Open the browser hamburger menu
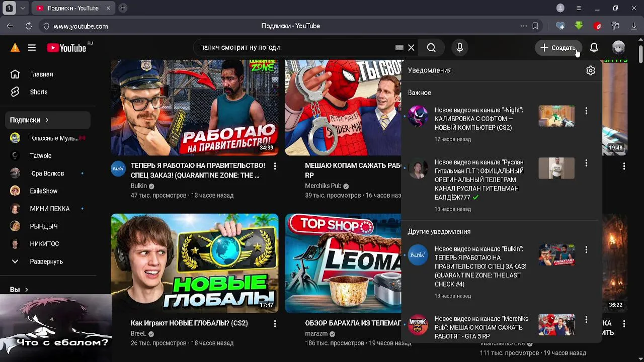 click(579, 8)
